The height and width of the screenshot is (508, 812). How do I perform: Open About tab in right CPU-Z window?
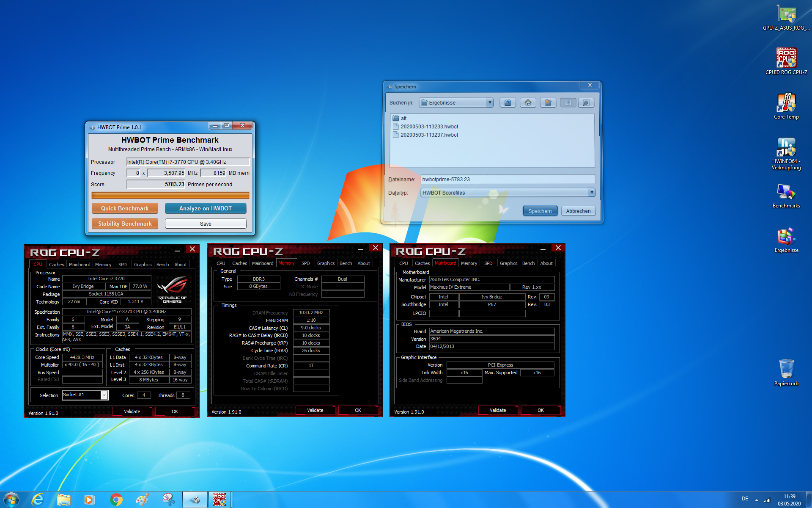(546, 263)
